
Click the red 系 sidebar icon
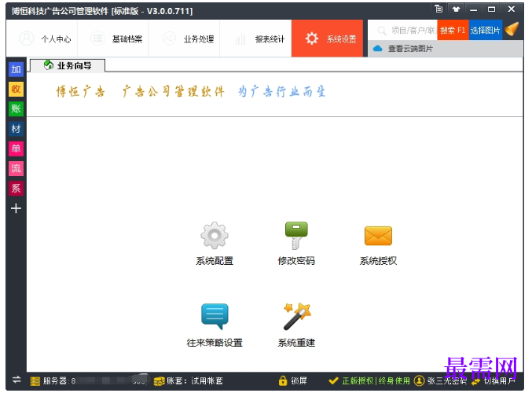[16, 188]
